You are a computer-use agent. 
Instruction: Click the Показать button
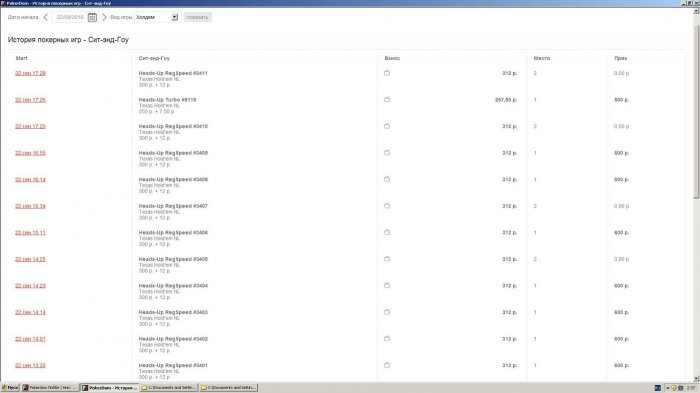tap(197, 17)
